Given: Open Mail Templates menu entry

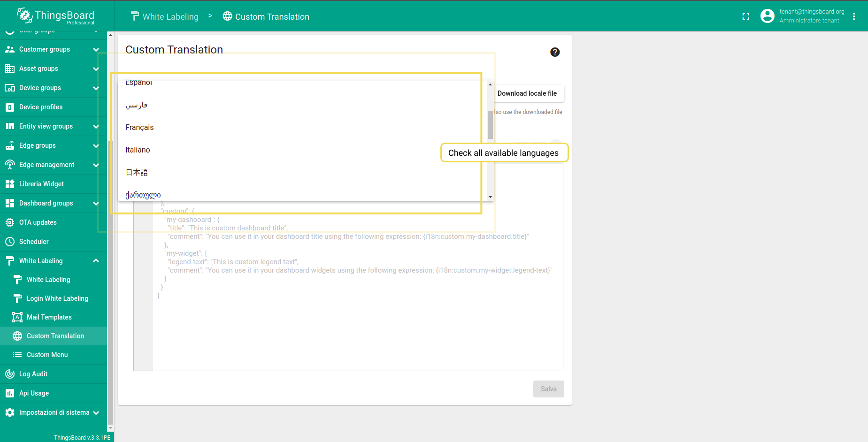Looking at the screenshot, I should pyautogui.click(x=54, y=317).
